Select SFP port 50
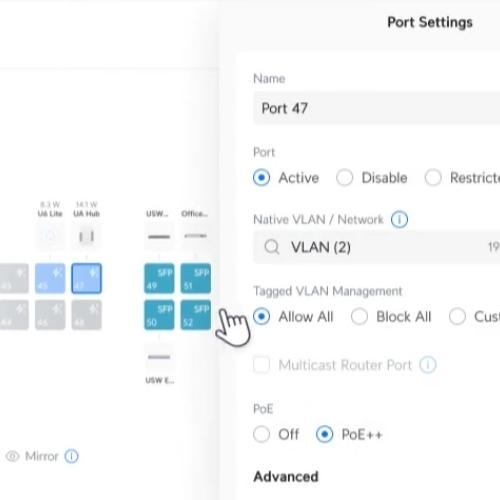This screenshot has height=500, width=500. pos(159,315)
